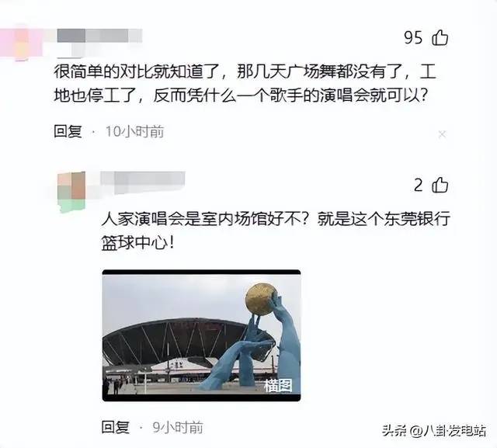Open the second commenter's blurred avatar
Image resolution: width=497 pixels, height=448 pixels.
(x=71, y=192)
